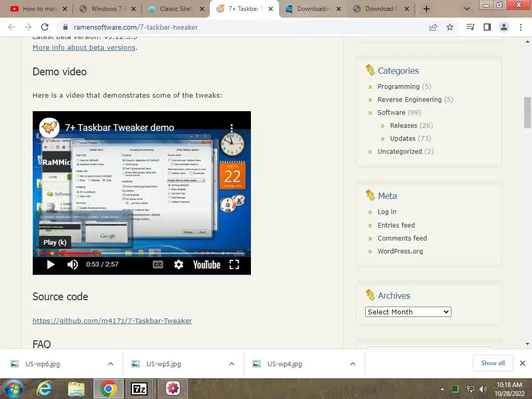This screenshot has width=532, height=399.
Task: Enter video full screen
Action: [x=234, y=264]
